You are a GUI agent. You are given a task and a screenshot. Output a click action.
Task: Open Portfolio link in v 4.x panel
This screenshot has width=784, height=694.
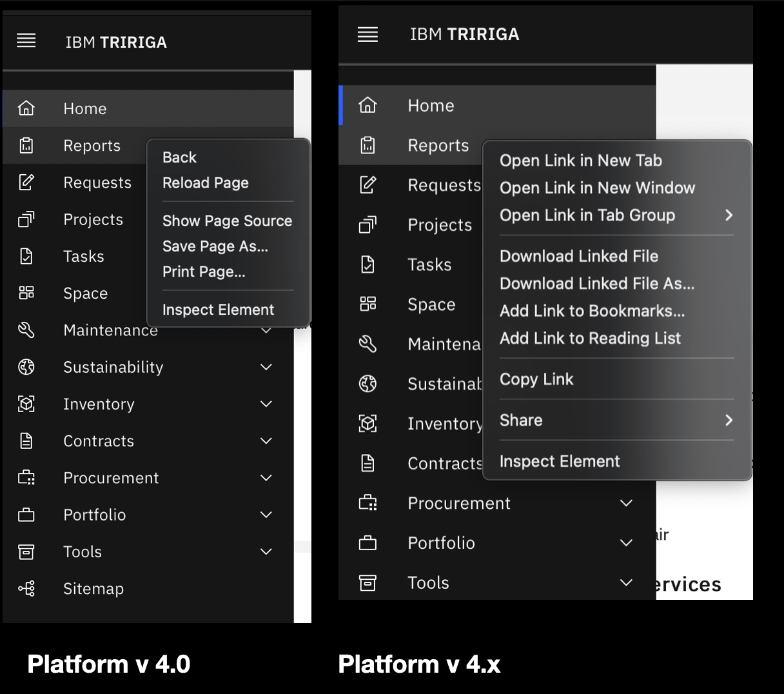[441, 543]
